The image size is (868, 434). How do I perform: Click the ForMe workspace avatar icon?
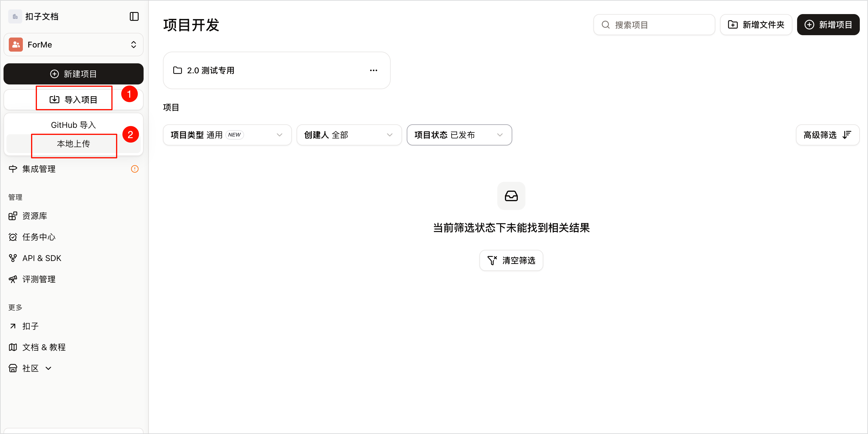coord(16,45)
